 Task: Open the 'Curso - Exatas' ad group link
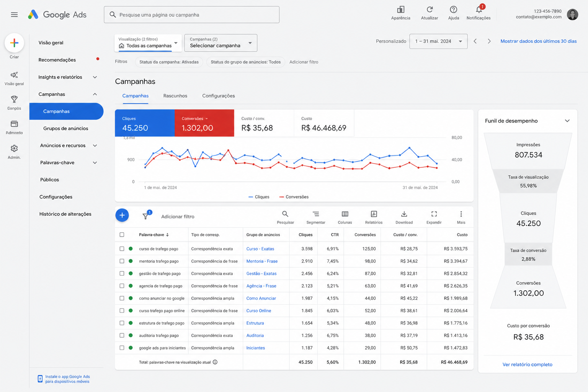pos(260,249)
